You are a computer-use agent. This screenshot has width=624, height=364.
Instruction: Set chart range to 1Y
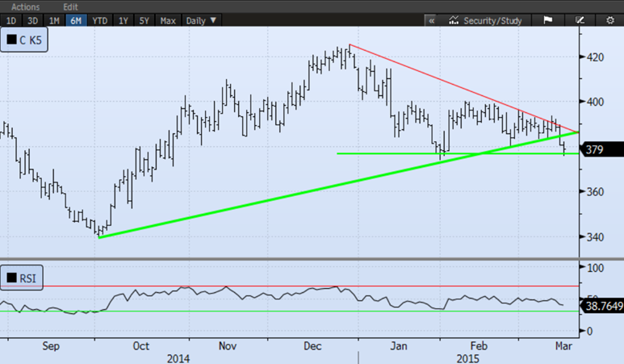[x=124, y=20]
